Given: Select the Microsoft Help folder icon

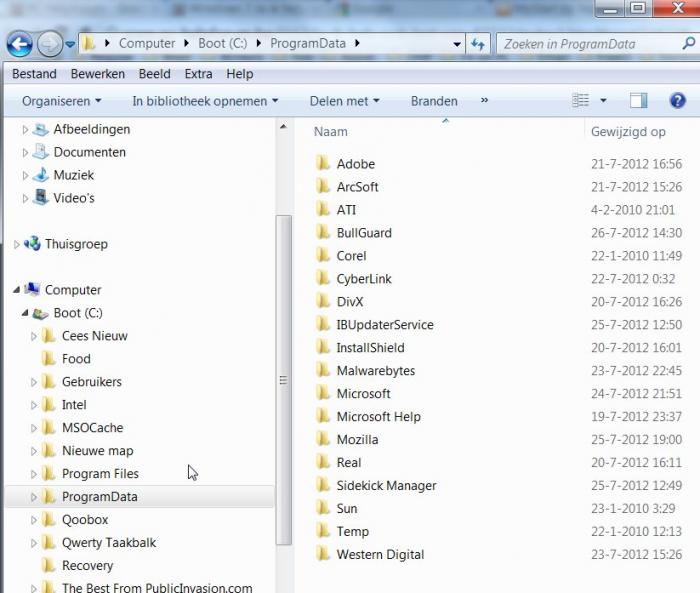Looking at the screenshot, I should pos(323,416).
